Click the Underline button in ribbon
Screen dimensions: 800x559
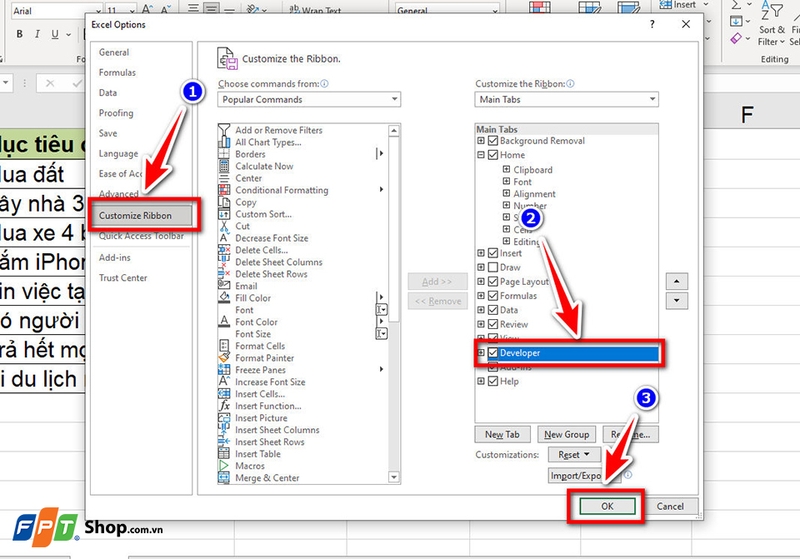pyautogui.click(x=55, y=34)
